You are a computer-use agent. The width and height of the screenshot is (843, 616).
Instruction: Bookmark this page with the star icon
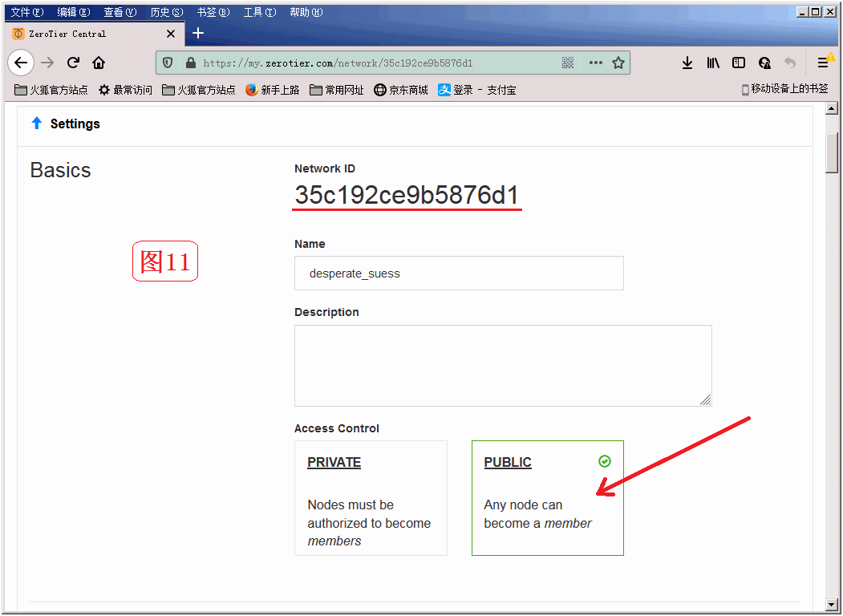click(618, 63)
